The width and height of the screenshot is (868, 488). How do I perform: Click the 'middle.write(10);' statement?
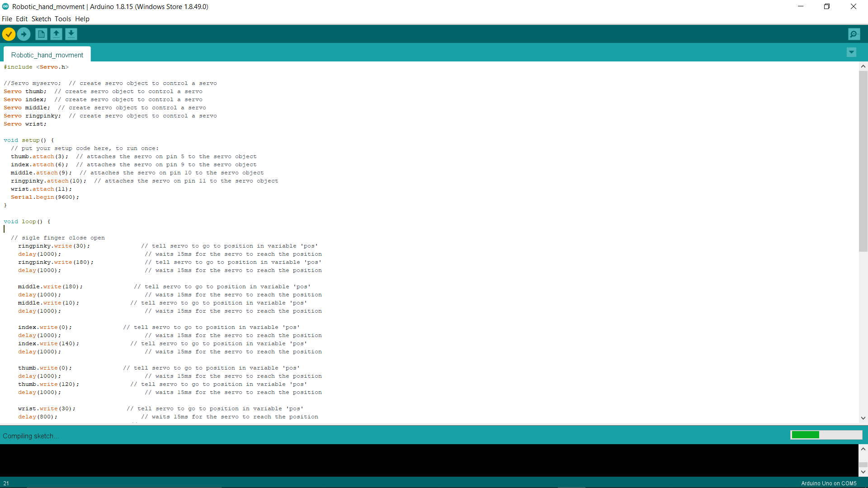48,303
